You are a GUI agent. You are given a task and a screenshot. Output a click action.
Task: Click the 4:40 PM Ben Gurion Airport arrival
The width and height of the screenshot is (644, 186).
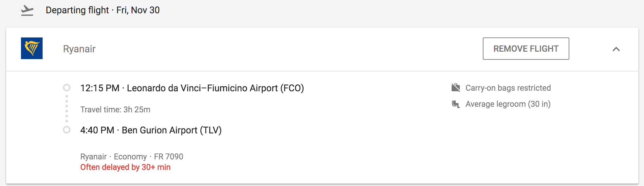tap(151, 130)
